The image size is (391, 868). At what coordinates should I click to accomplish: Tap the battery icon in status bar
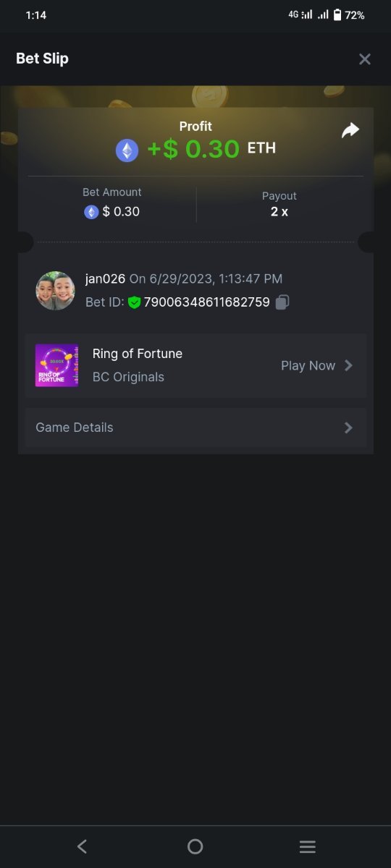point(337,14)
